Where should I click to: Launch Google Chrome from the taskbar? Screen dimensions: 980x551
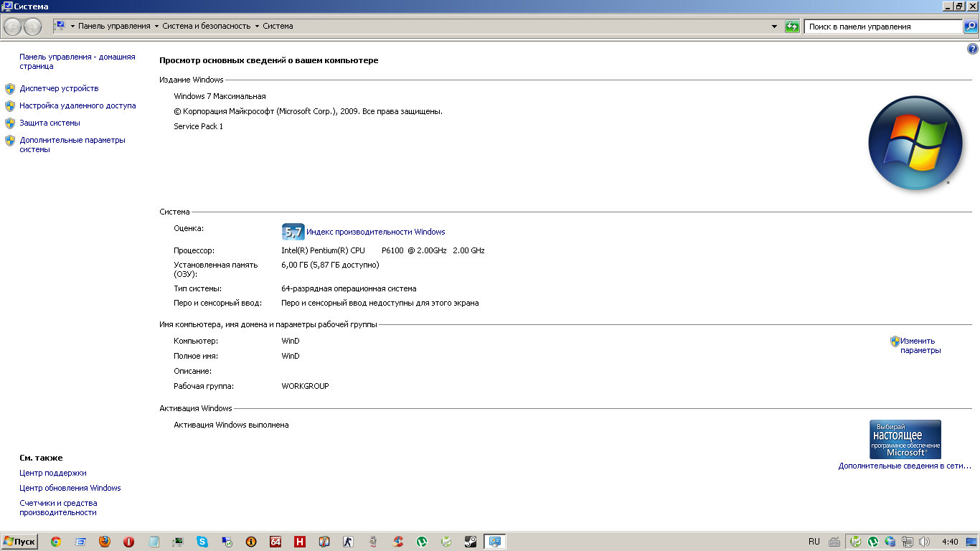pos(56,542)
